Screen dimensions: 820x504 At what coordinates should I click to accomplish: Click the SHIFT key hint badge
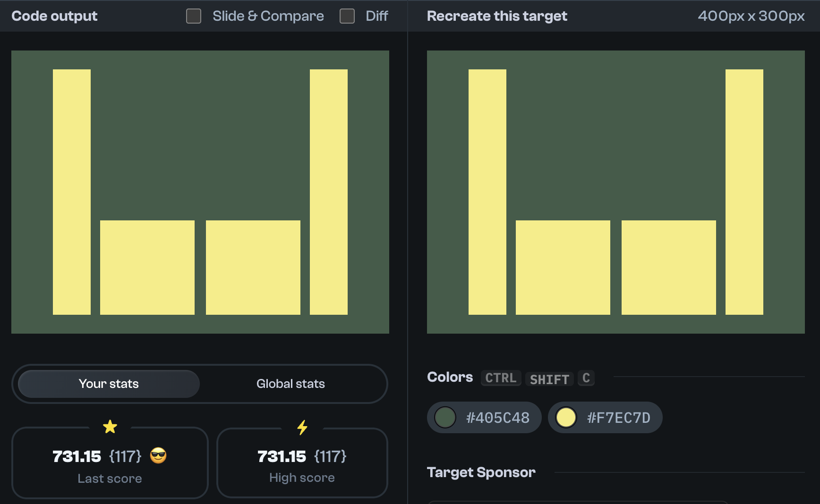(549, 379)
